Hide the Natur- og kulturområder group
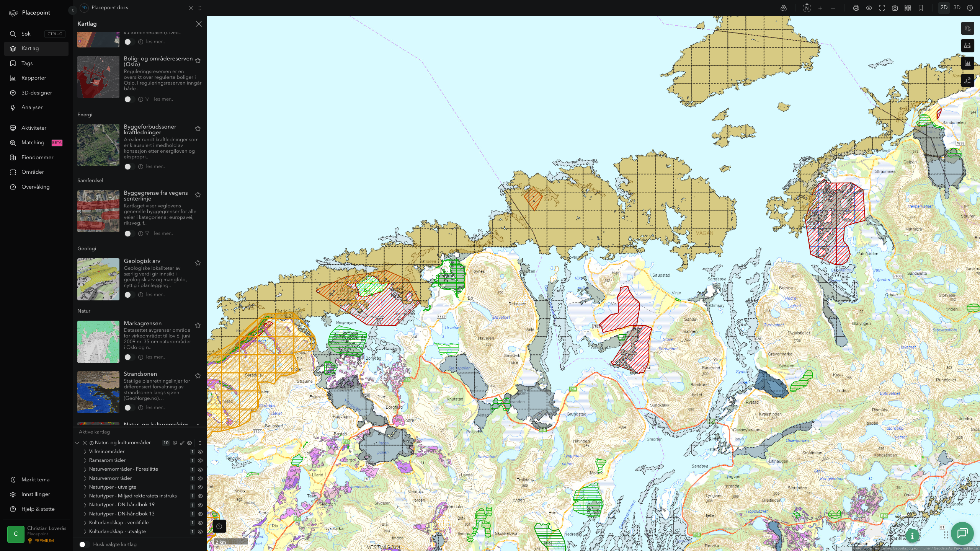This screenshot has height=551, width=980. point(189,443)
